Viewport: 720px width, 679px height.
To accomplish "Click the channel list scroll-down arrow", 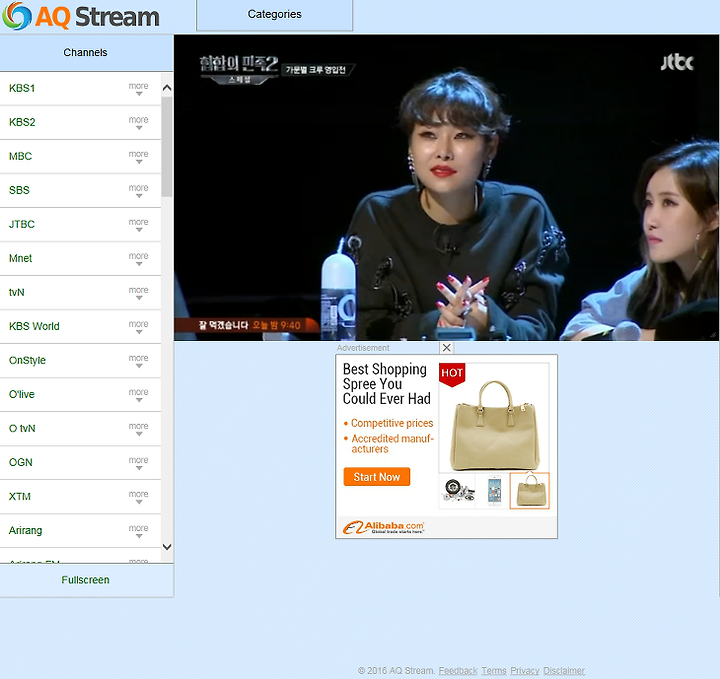I will click(167, 547).
